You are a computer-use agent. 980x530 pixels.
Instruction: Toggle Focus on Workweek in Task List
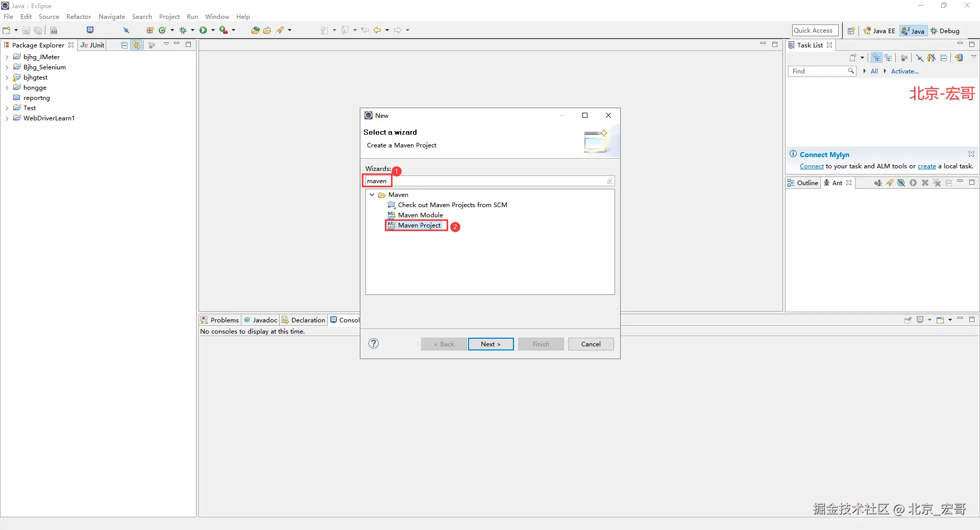[x=904, y=58]
